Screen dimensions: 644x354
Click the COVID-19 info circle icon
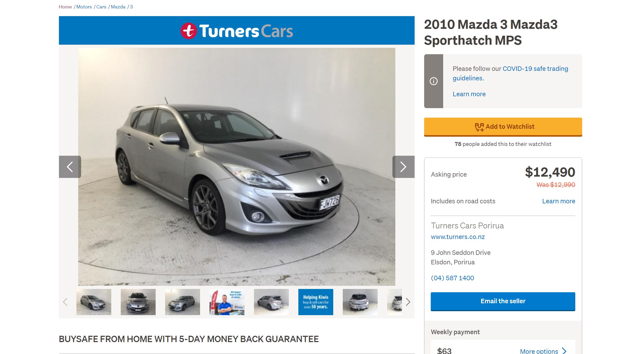(433, 81)
